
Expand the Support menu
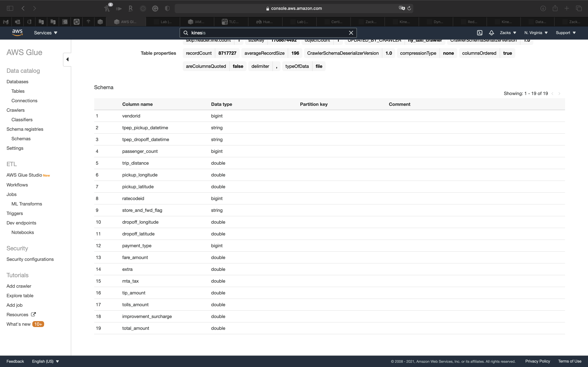click(x=566, y=33)
